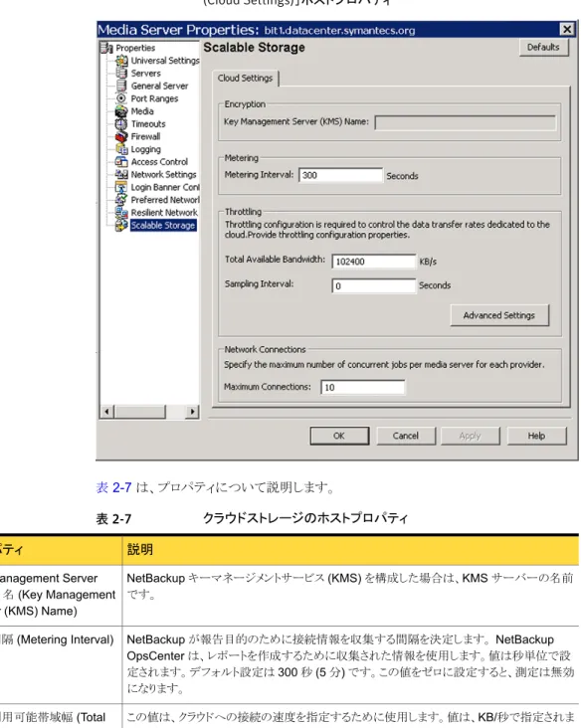Viewport: 581px width, 728px height.
Task: Select Logging tree entry
Action: [x=146, y=149]
